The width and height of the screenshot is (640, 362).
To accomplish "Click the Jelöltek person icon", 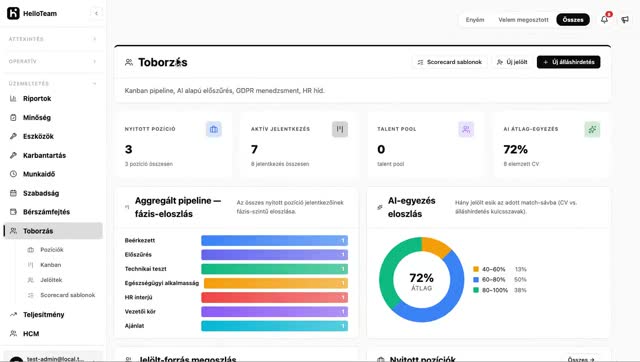I will [31, 280].
